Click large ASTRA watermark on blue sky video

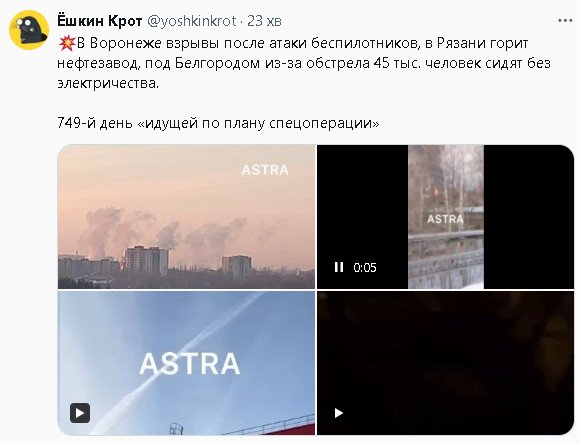(190, 364)
